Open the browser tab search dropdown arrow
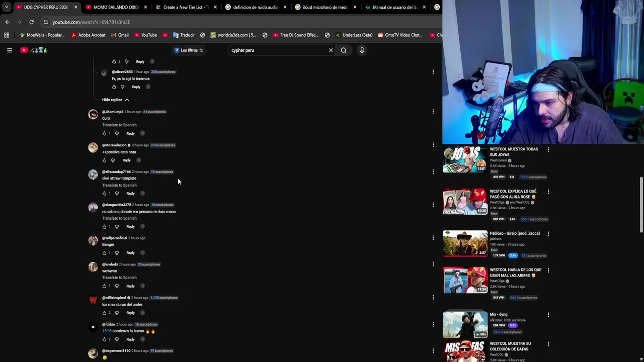This screenshot has width=644, height=362. (x=7, y=7)
